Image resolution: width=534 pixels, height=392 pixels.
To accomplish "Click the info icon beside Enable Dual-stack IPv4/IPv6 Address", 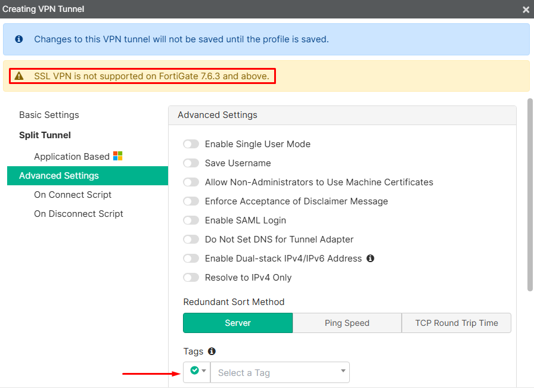I will point(370,259).
